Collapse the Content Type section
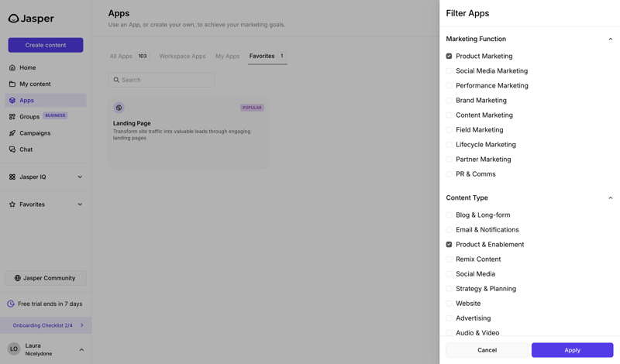Screen dimensions: 620x364 point(610,198)
